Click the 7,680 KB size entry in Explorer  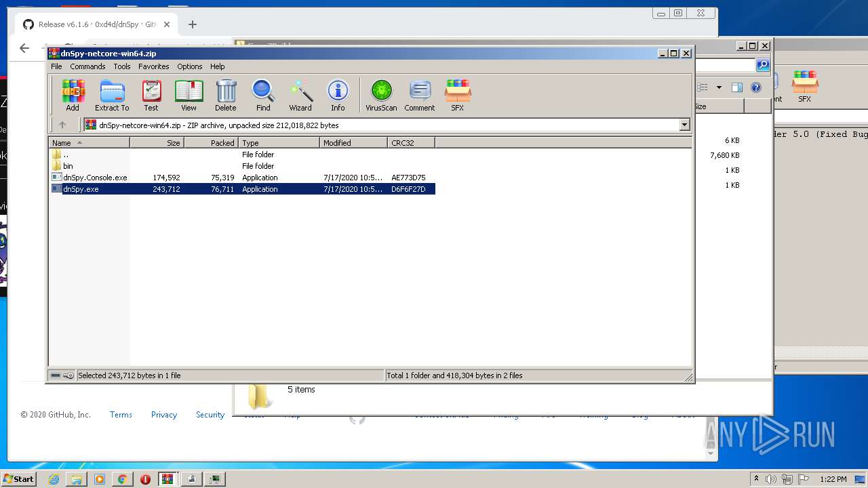[725, 155]
